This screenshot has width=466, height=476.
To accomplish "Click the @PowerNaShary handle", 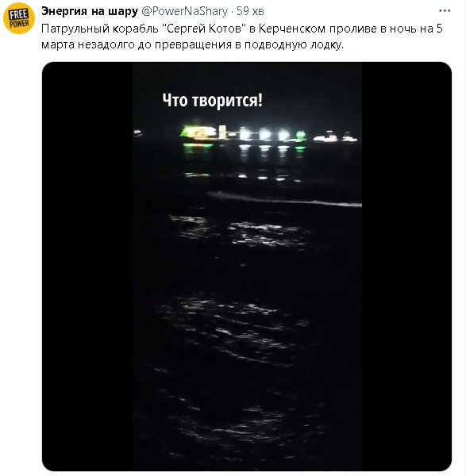I will tap(185, 11).
